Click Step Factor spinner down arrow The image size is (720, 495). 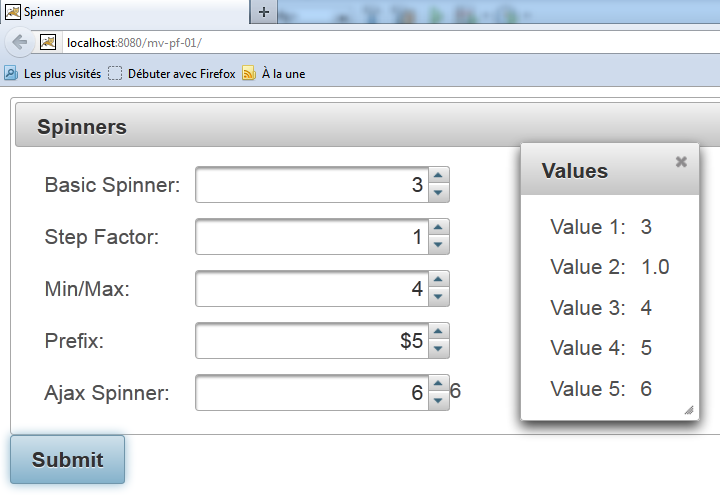(439, 245)
